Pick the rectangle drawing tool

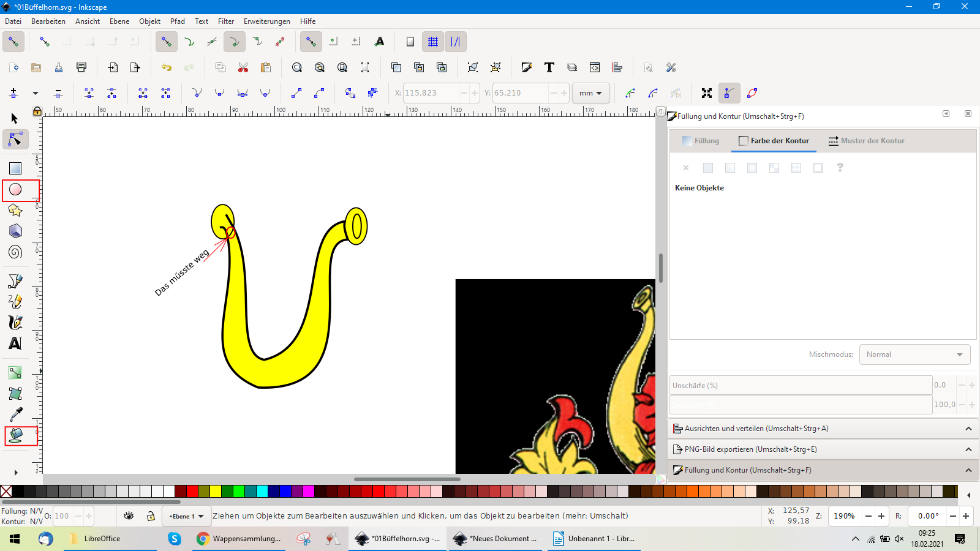[15, 168]
